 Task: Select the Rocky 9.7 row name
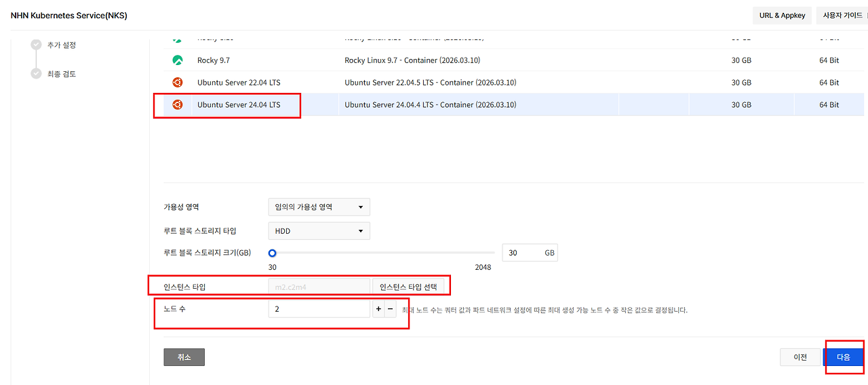coord(214,60)
